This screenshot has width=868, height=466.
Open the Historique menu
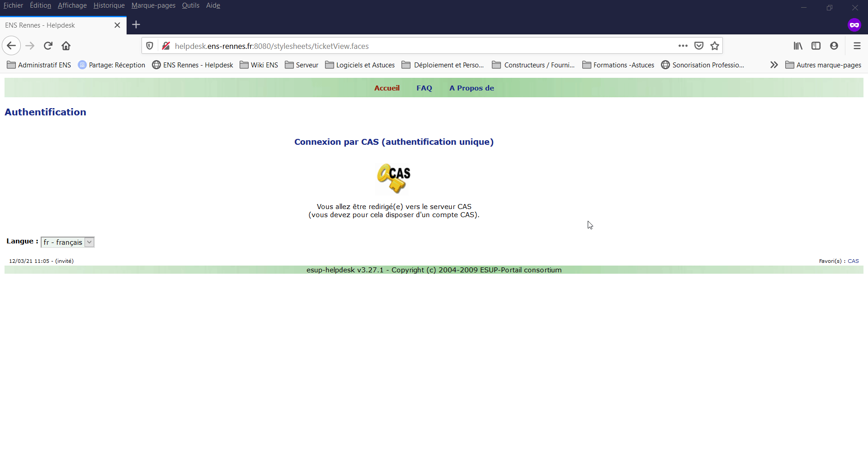point(109,5)
